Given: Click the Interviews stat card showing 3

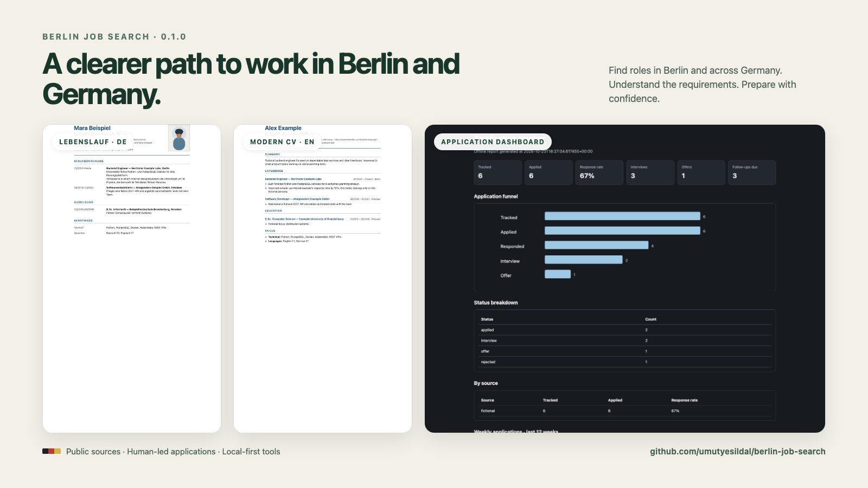Looking at the screenshot, I should point(650,172).
